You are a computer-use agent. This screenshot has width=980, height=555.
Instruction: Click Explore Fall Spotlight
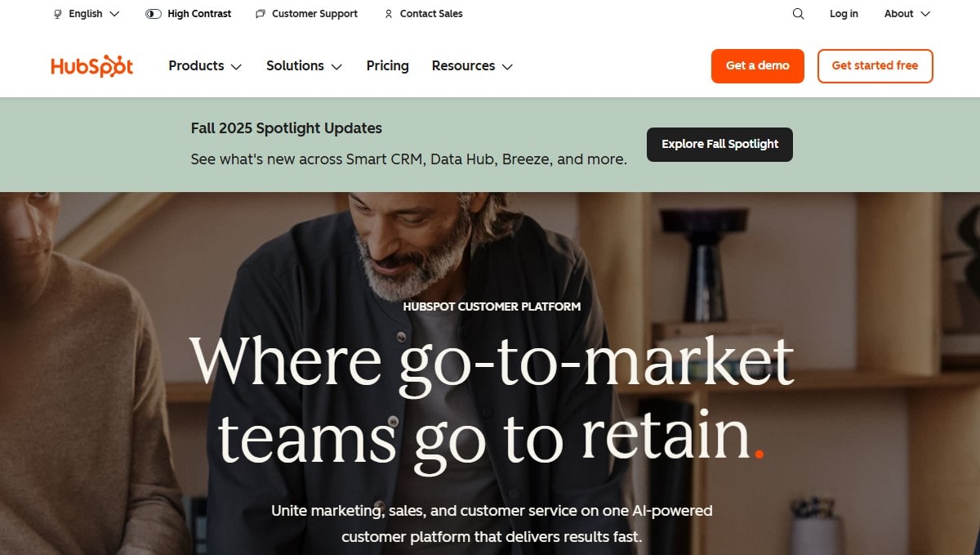tap(719, 144)
